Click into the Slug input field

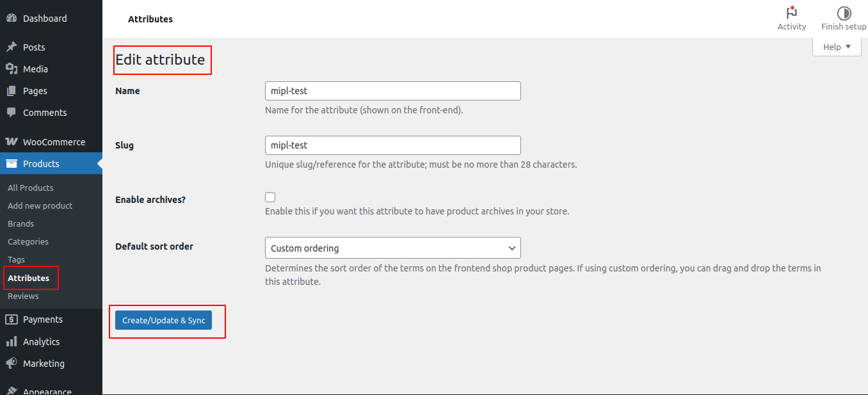(392, 145)
